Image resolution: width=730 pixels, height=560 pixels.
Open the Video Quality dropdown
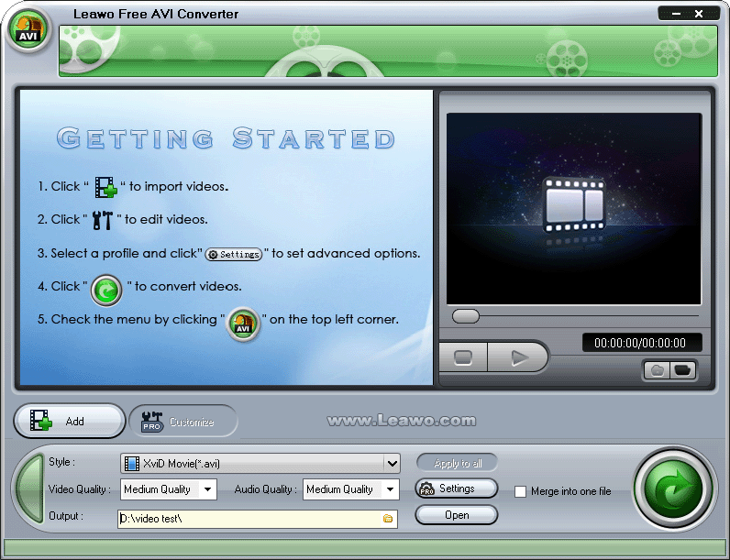(208, 489)
